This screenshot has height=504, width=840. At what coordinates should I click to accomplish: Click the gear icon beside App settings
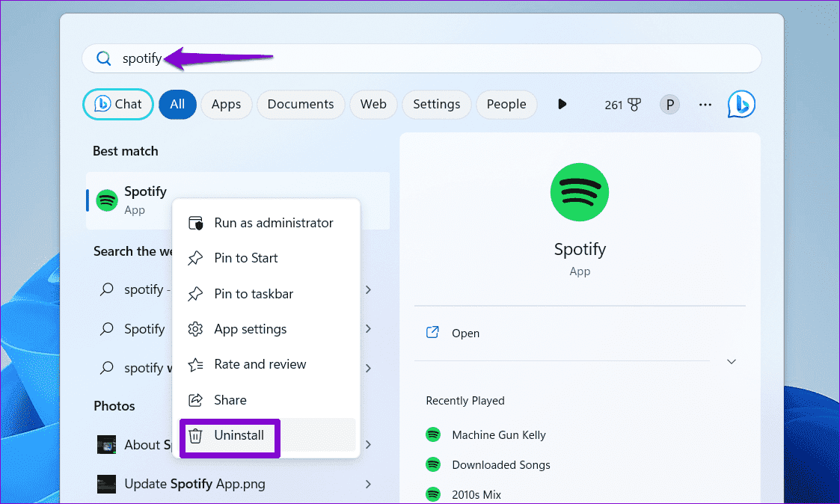click(195, 329)
